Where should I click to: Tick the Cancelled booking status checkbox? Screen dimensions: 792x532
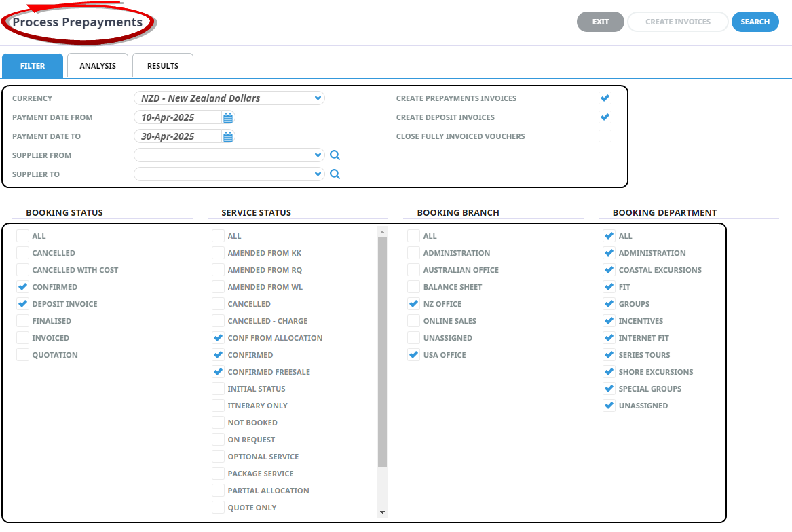(23, 253)
